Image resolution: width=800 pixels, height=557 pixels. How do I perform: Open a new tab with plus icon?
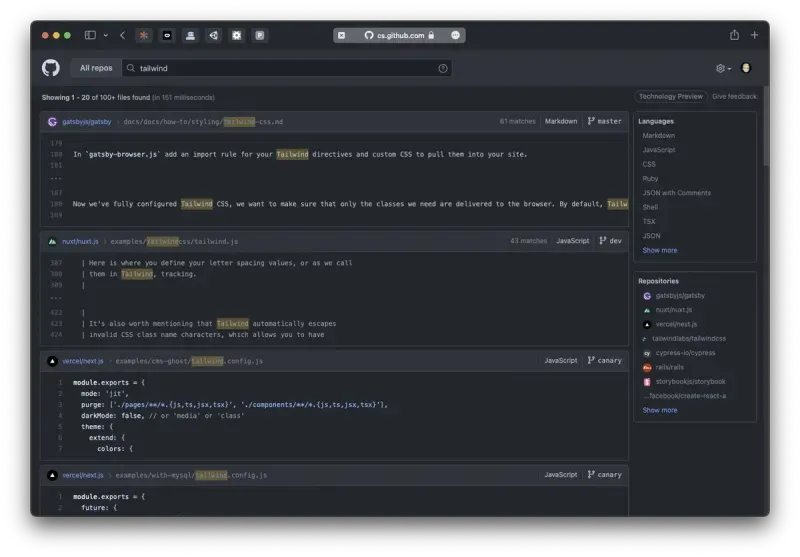pos(755,35)
